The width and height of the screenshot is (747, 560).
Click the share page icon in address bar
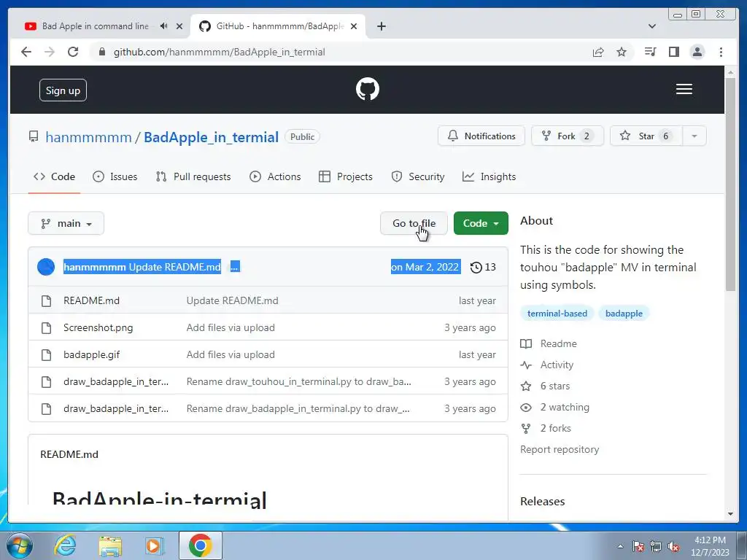(x=598, y=52)
